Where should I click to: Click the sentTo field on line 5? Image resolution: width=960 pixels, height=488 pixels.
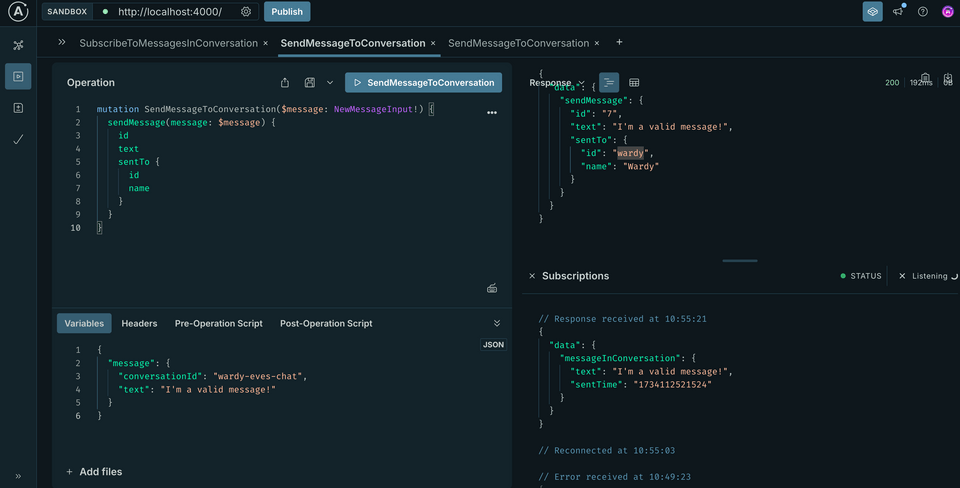click(133, 162)
